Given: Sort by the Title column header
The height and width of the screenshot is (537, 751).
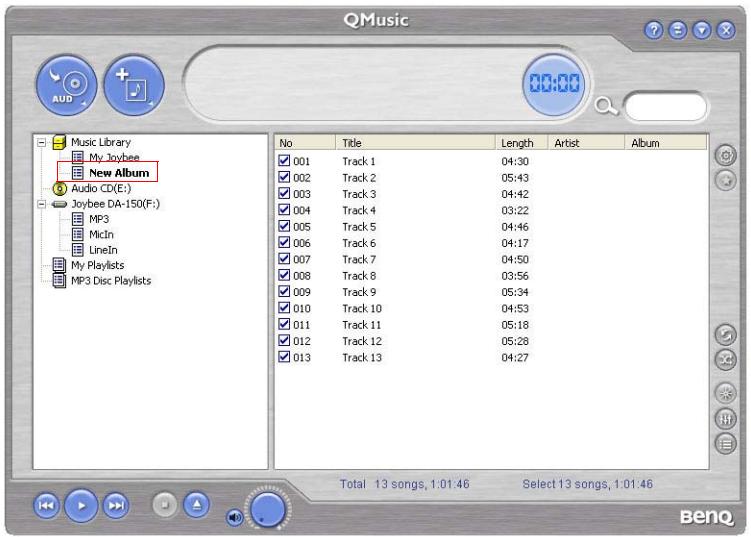Looking at the screenshot, I should (415, 143).
